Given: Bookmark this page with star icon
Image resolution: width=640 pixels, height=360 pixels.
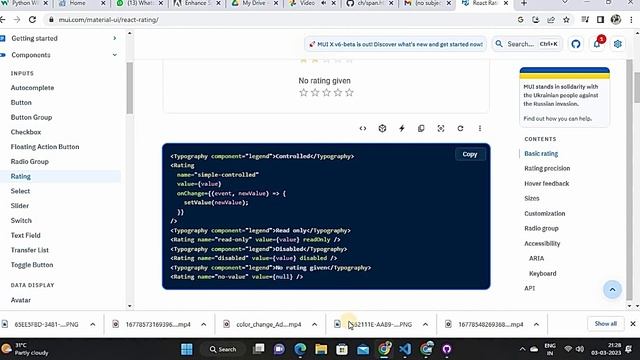Looking at the screenshot, I should pos(566,20).
